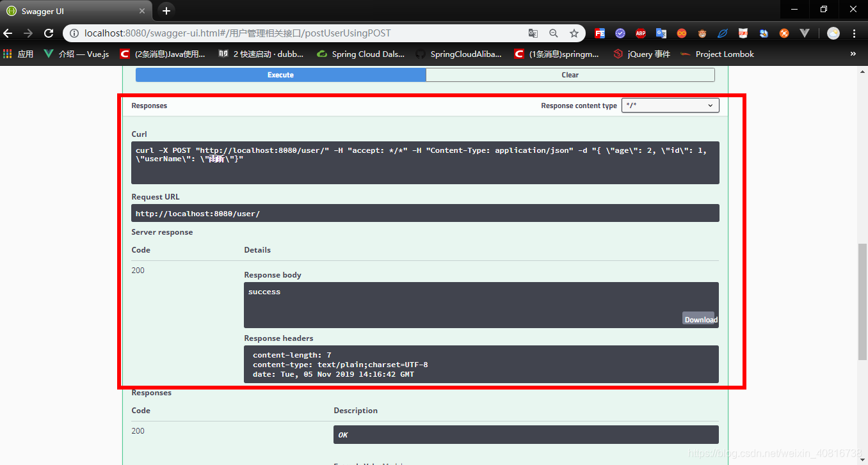Image resolution: width=868 pixels, height=465 pixels.
Task: Click the date response header line
Action: (334, 374)
